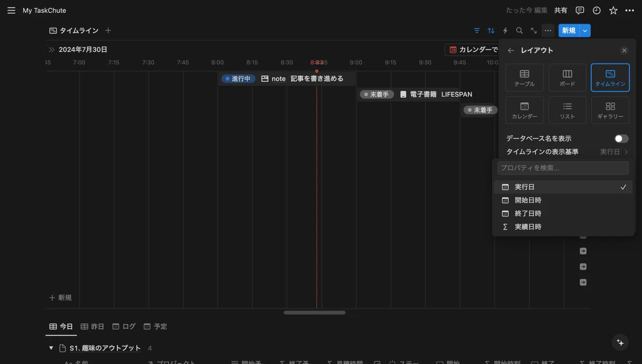Image resolution: width=642 pixels, height=364 pixels.
Task: Click the filter icon in view toolbar
Action: [477, 30]
